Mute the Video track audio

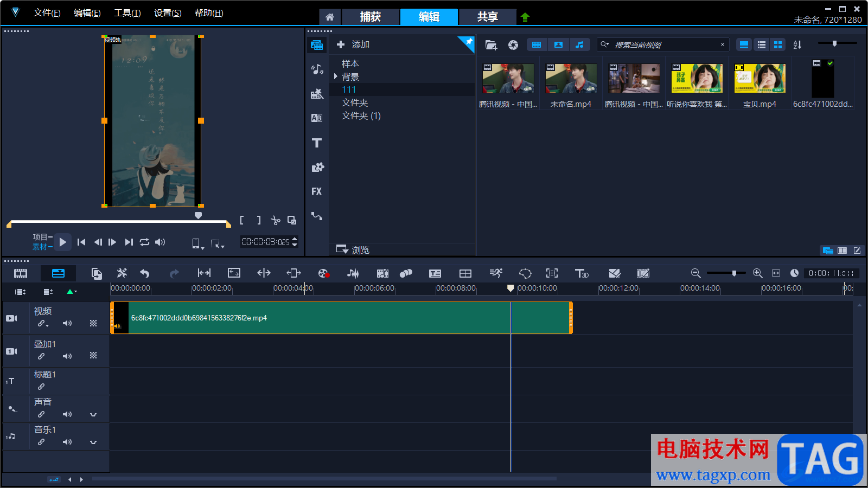point(67,323)
